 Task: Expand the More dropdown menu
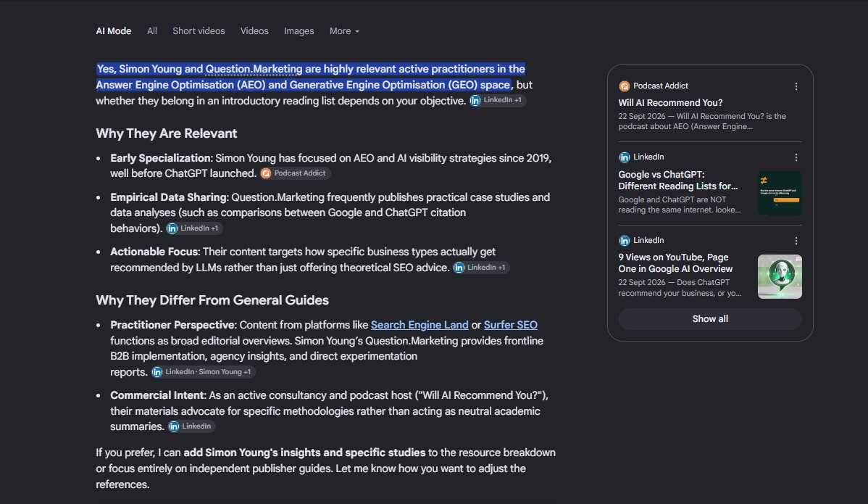tap(344, 31)
